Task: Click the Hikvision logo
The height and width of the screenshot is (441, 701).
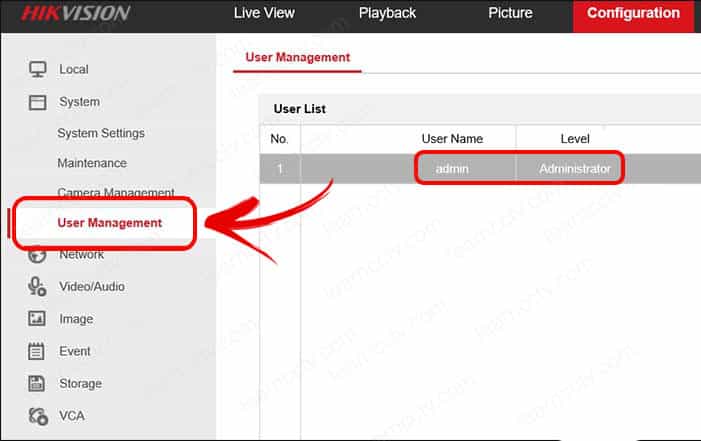Action: pos(66,14)
